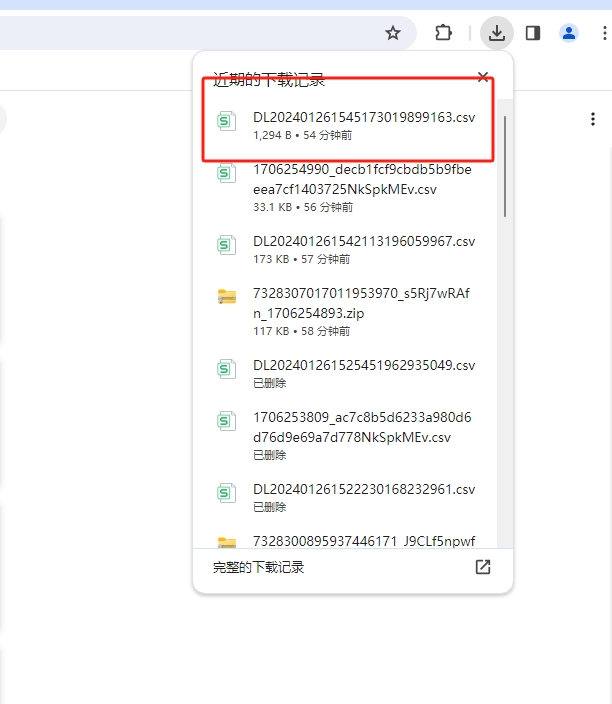
Task: Click the bookmark star icon
Action: [393, 33]
